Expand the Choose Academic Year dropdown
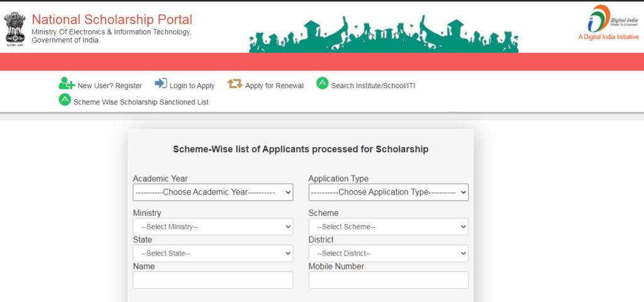This screenshot has height=302, width=644. [x=213, y=193]
